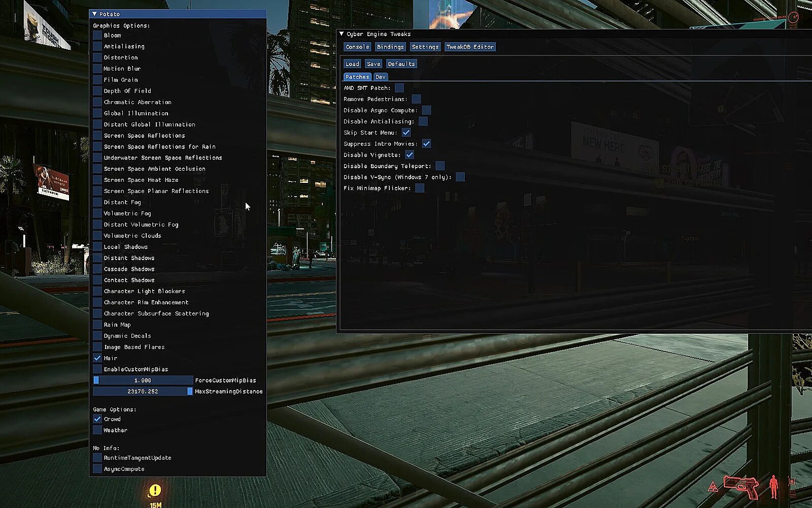Screen dimensions: 812x508
Task: Enable the AsyncCompute checkbox in Potato
Action: 97,469
